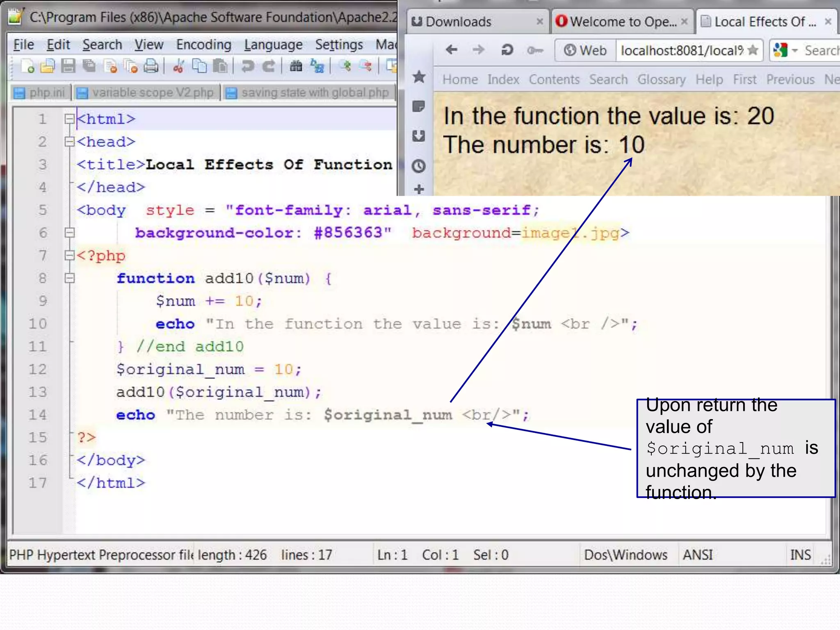
Task: Open the search engine dropdown in Opera
Action: pyautogui.click(x=794, y=50)
